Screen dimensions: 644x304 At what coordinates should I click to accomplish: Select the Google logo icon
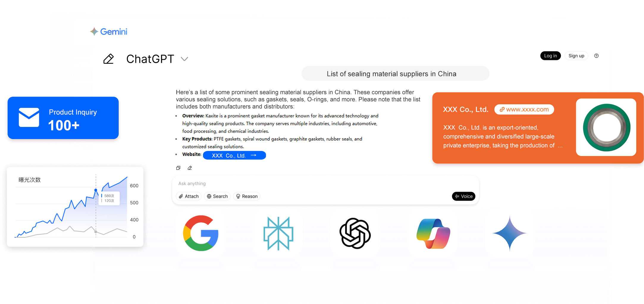[201, 233]
